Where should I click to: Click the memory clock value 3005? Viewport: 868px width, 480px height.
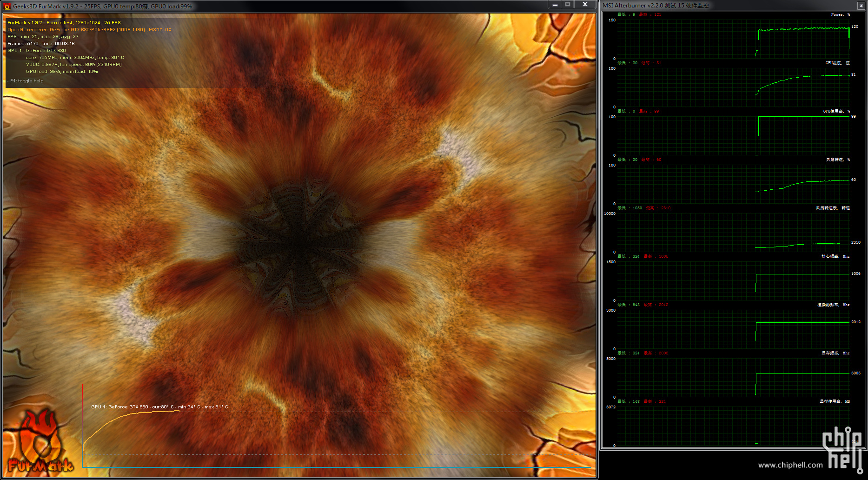(x=855, y=373)
